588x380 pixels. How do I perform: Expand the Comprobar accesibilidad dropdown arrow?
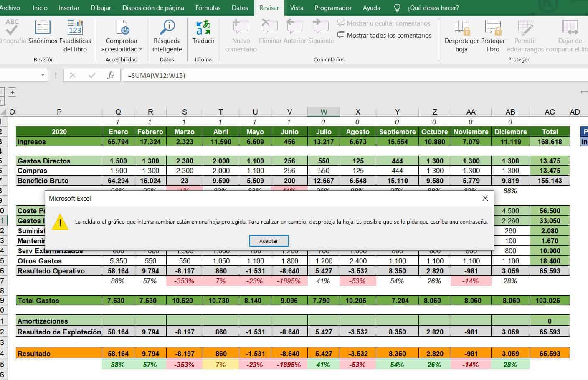[141, 49]
